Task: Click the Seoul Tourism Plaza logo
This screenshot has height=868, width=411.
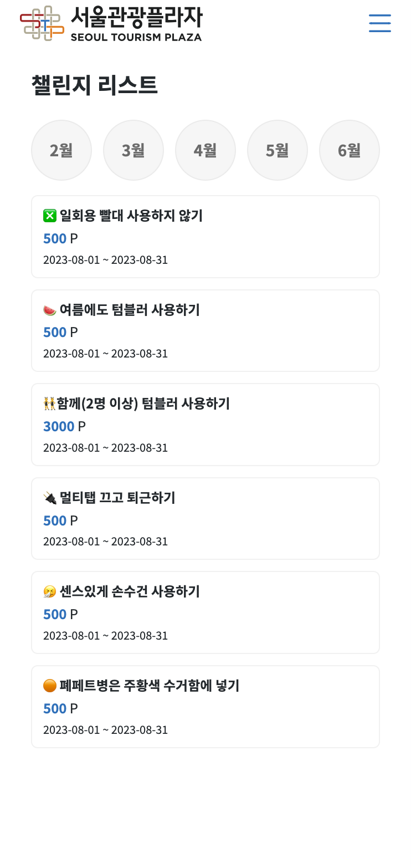Action: point(111,23)
